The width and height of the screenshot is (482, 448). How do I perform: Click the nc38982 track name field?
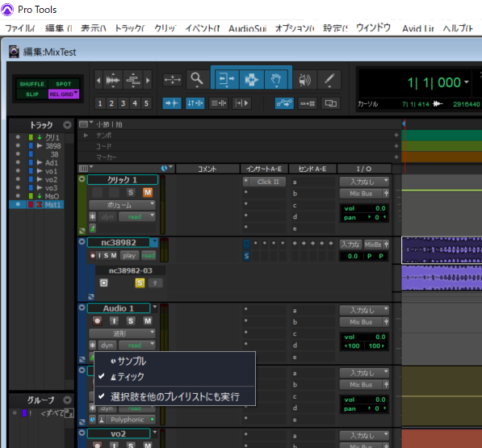(119, 242)
